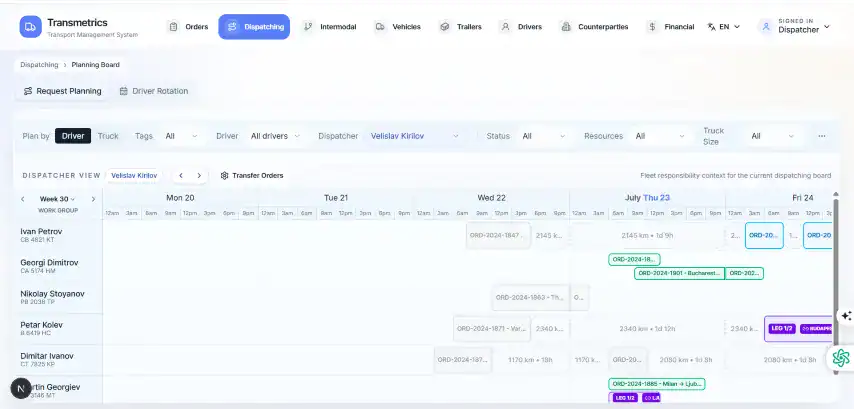
Task: Open Counterparties via its building icon
Action: pyautogui.click(x=566, y=27)
